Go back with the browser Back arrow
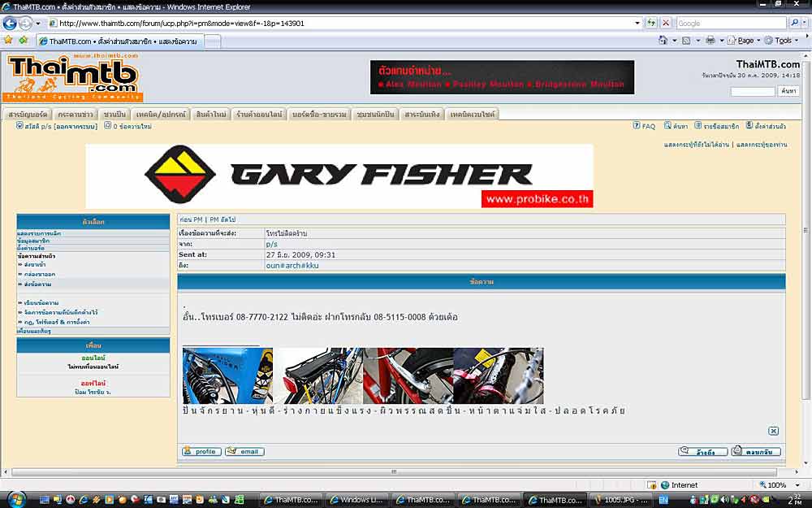The image size is (812, 508). tap(10, 24)
